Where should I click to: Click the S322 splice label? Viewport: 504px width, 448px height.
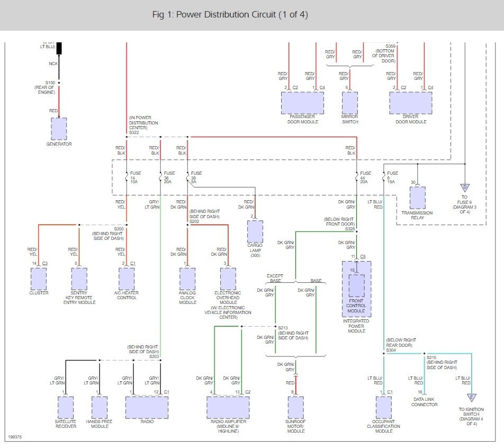134,132
